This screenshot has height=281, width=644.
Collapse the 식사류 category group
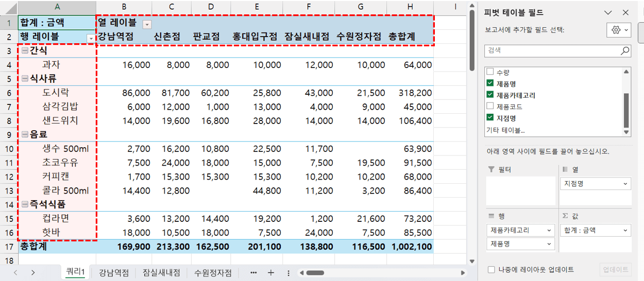[25, 79]
